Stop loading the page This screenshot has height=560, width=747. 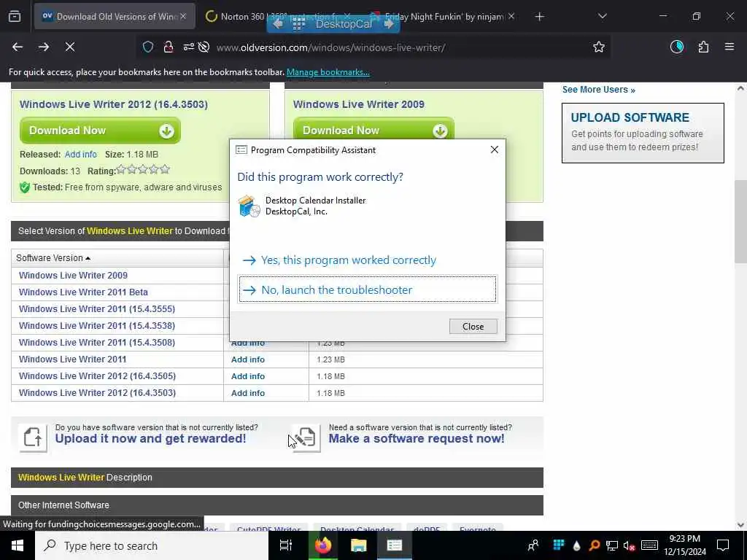pos(70,47)
